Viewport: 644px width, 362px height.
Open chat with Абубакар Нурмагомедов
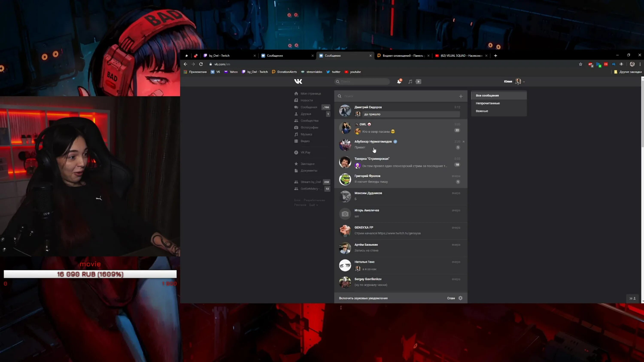coord(401,145)
